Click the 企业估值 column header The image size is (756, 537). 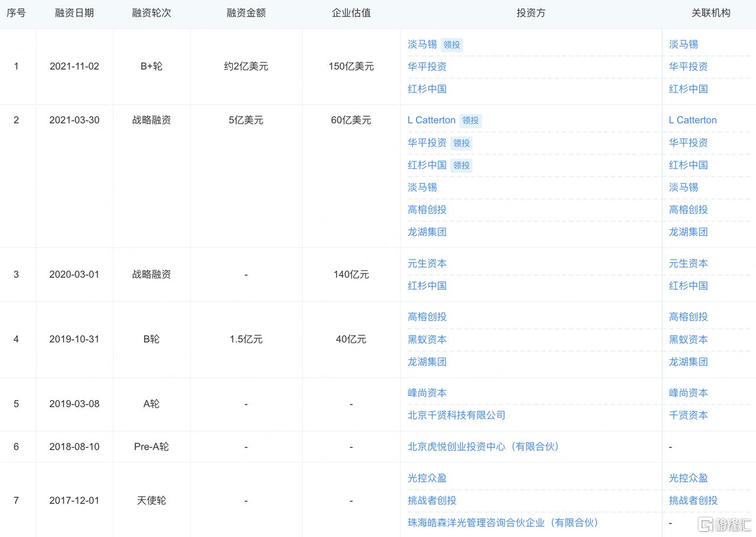point(351,13)
